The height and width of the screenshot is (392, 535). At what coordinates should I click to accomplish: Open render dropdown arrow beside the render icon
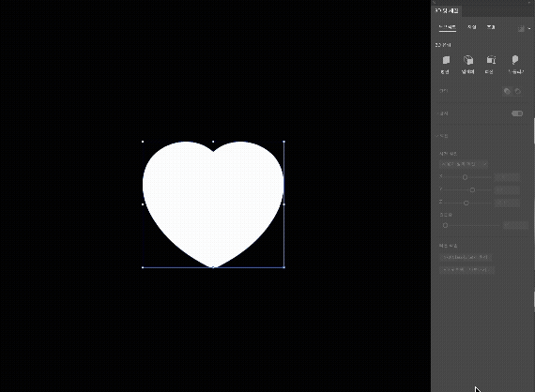(x=528, y=29)
